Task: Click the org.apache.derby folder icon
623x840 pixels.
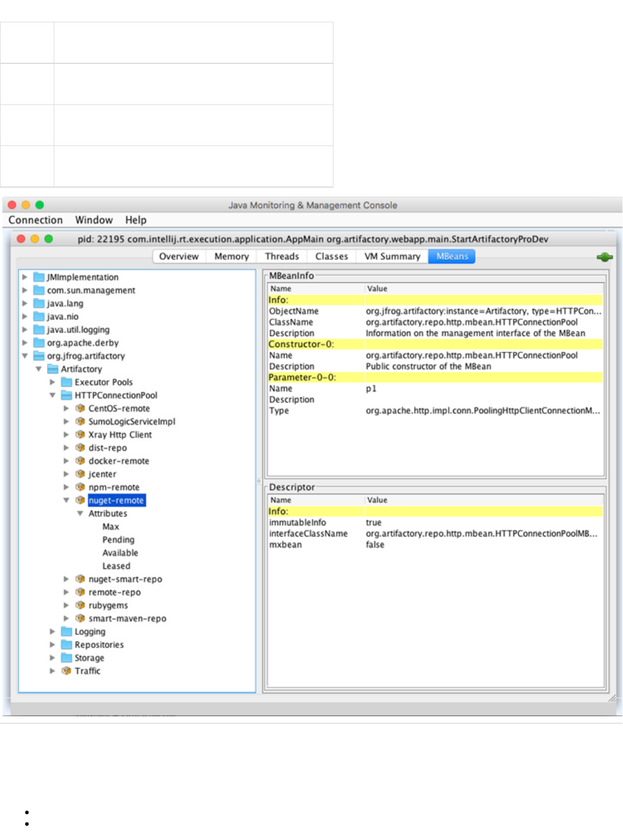Action: point(39,343)
